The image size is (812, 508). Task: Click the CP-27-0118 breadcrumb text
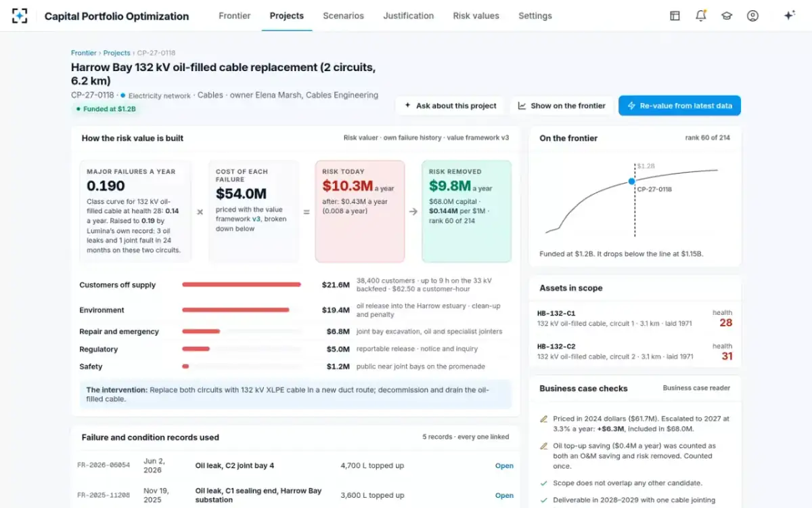coord(156,53)
